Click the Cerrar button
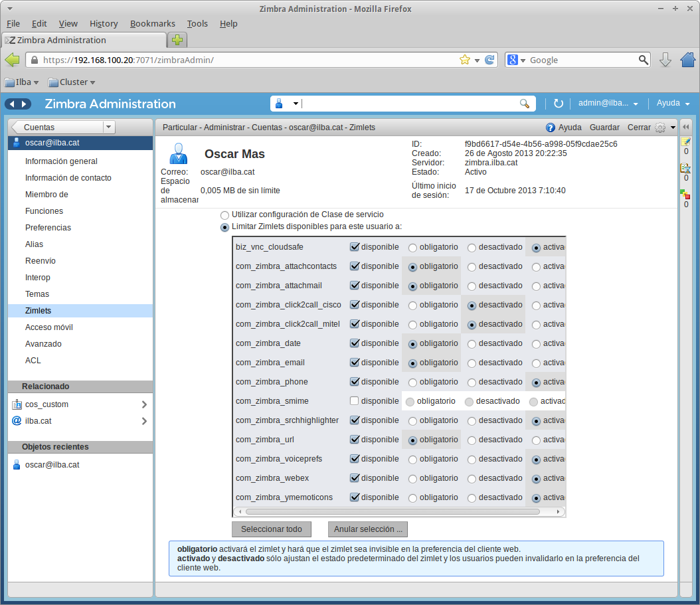Image resolution: width=700 pixels, height=605 pixels. [639, 128]
